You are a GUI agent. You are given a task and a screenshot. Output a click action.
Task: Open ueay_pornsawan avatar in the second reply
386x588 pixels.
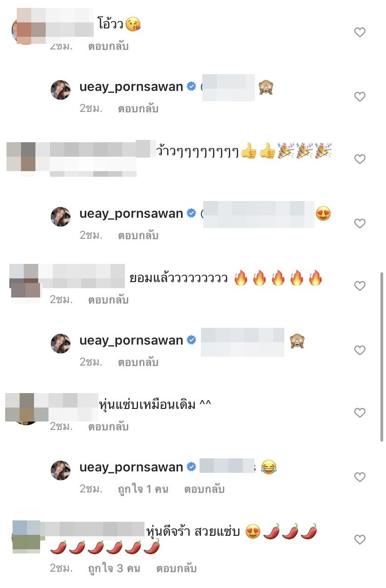[x=61, y=217]
